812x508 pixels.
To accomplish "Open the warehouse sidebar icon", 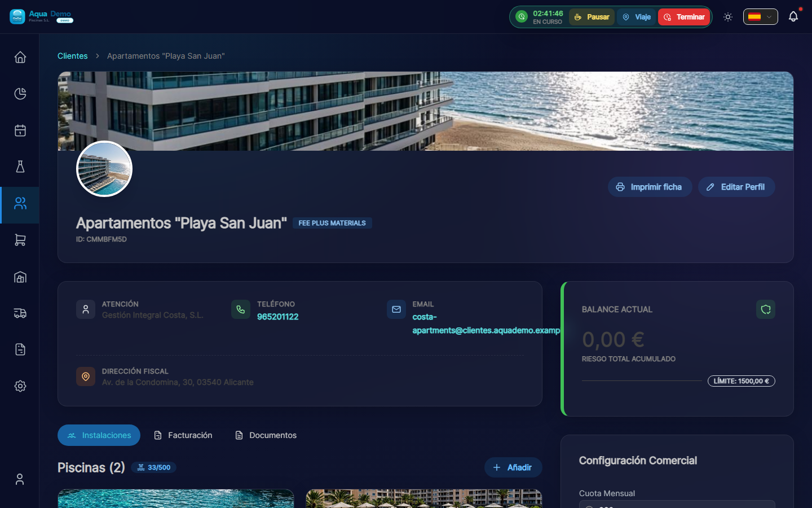I will [20, 277].
